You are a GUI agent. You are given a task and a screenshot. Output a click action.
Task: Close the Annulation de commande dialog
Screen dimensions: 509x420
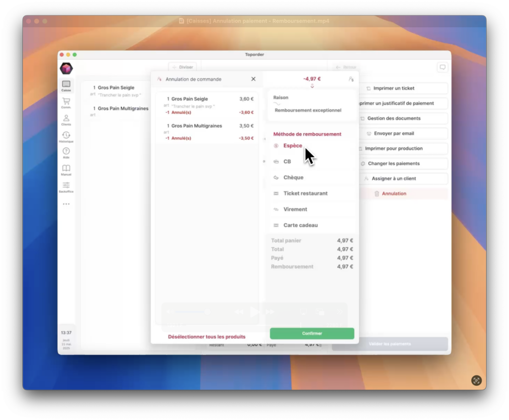[253, 79]
